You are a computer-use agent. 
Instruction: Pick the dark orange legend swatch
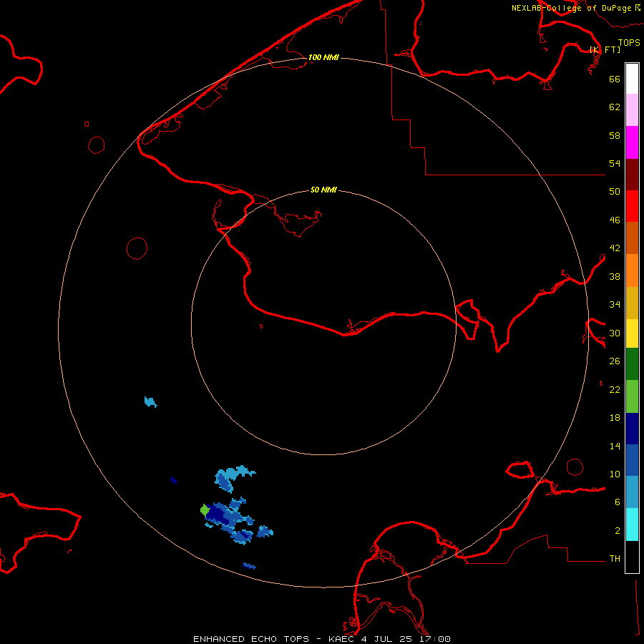pyautogui.click(x=632, y=238)
